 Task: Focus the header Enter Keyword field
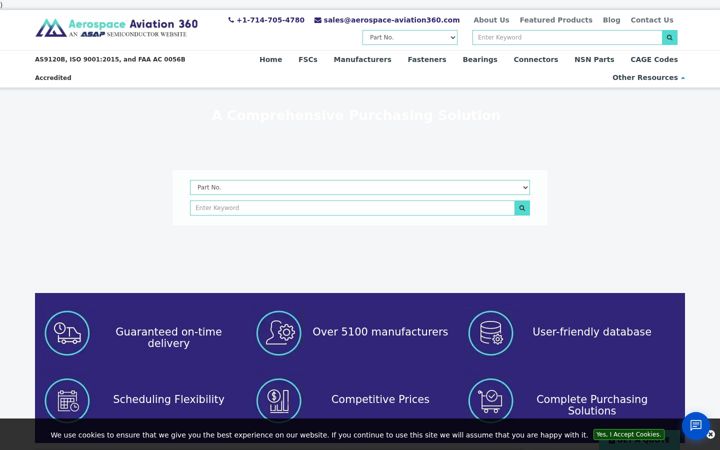click(x=567, y=38)
